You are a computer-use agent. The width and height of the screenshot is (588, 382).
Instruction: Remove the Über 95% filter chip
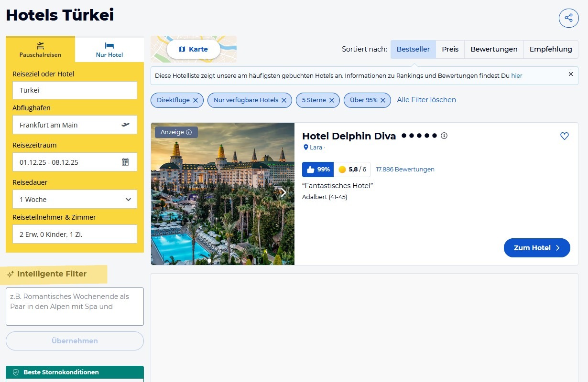point(383,100)
